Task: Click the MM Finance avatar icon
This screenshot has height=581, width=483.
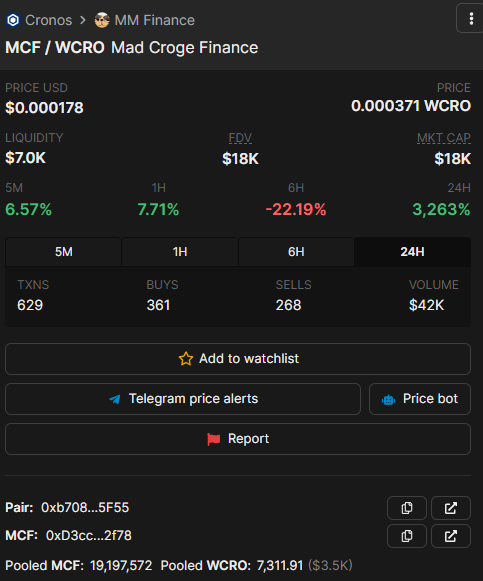Action: (x=102, y=20)
